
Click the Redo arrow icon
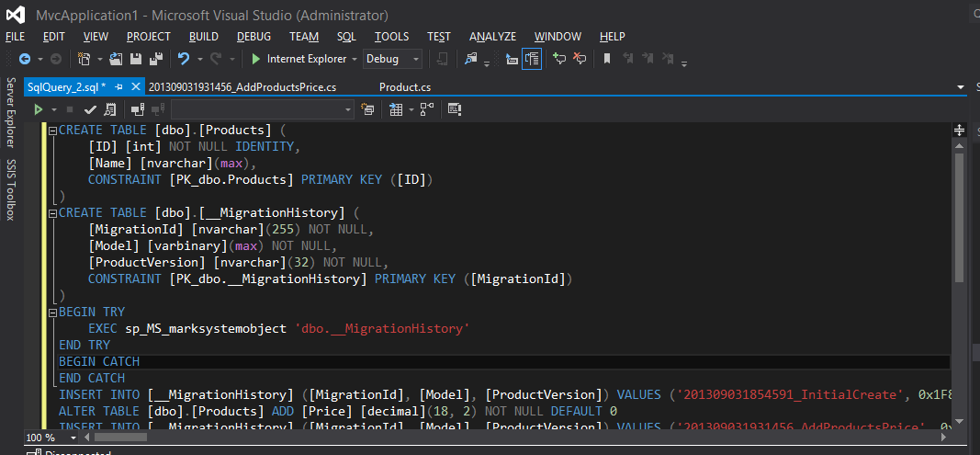tap(216, 59)
